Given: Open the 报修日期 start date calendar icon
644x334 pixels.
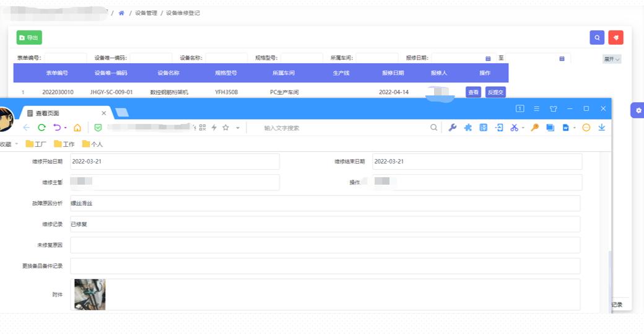Looking at the screenshot, I should (x=488, y=58).
